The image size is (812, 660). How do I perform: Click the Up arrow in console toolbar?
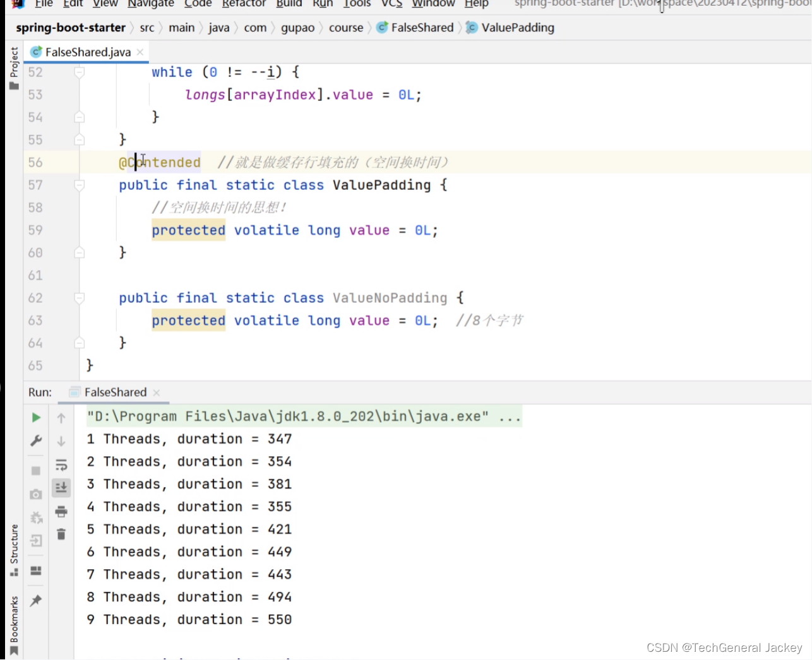tap(61, 418)
